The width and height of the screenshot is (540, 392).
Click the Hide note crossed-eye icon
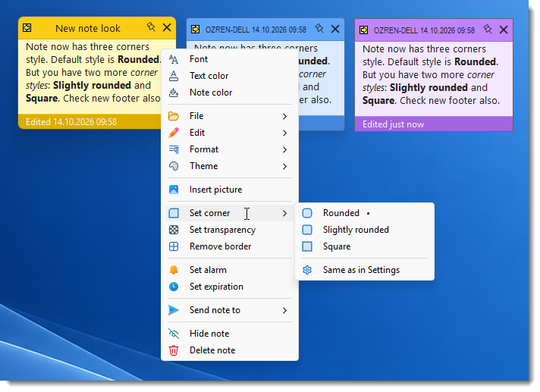(x=174, y=334)
